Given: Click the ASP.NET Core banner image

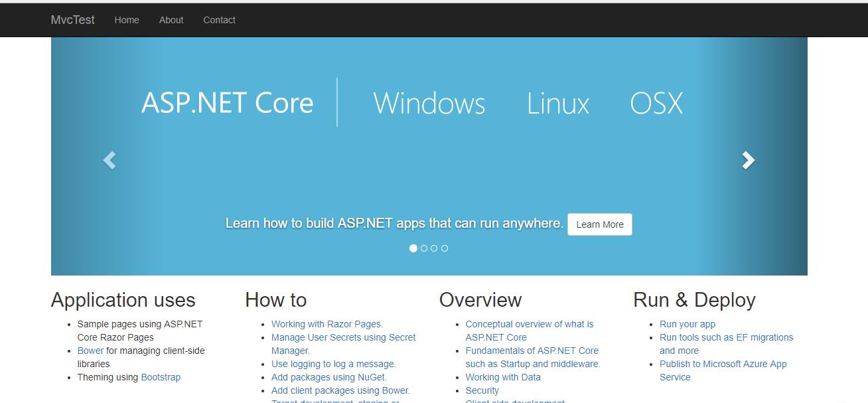Looking at the screenshot, I should click(x=411, y=103).
